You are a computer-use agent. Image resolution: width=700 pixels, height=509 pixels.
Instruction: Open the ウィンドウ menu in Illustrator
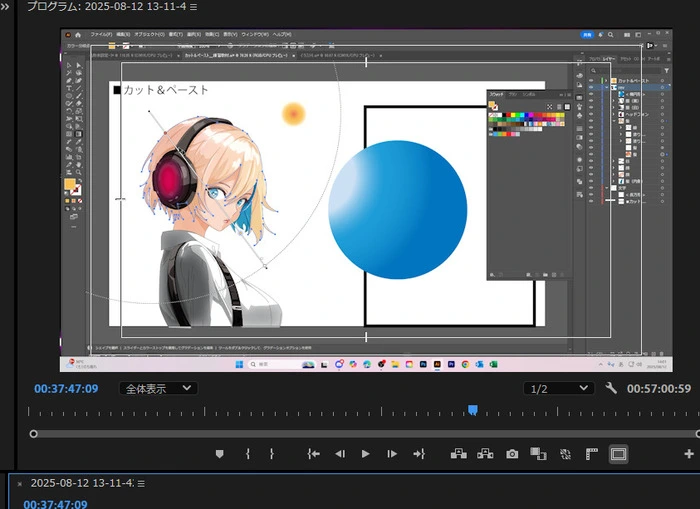(255, 34)
